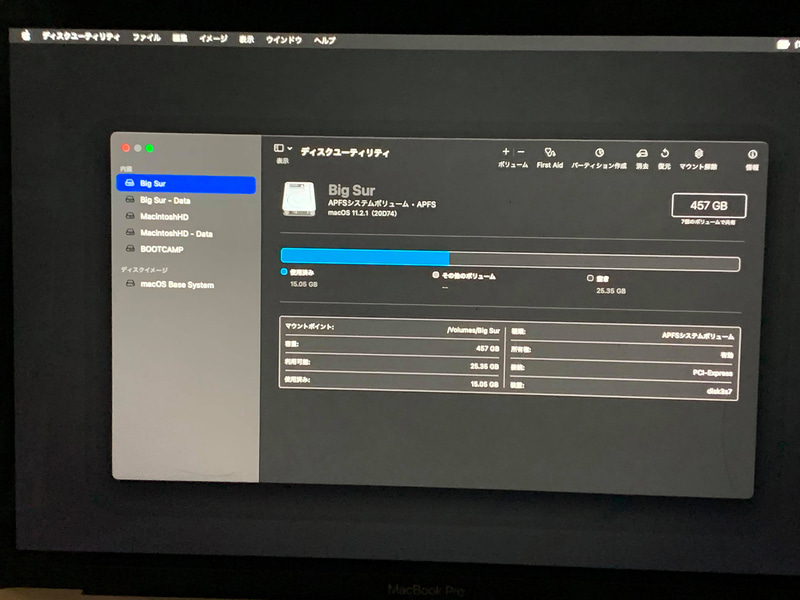Click the その他のボリューム legend label
The image size is (800, 600).
coord(468,276)
